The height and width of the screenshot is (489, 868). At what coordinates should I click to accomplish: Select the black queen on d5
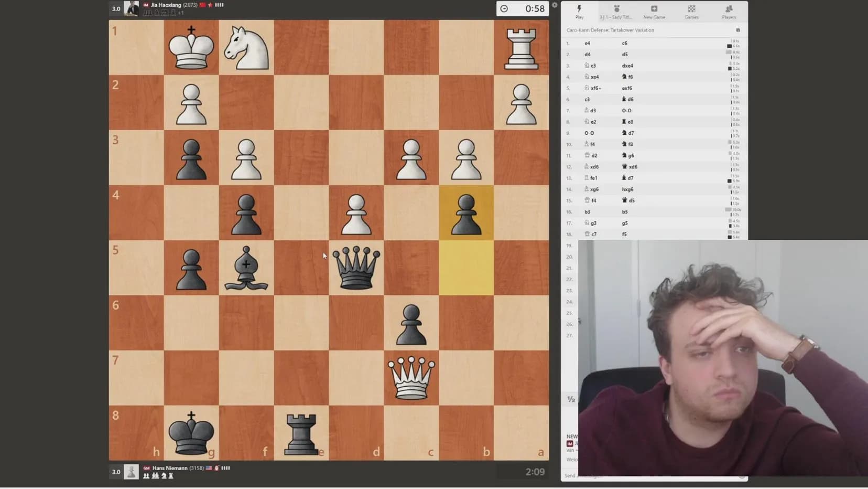356,268
